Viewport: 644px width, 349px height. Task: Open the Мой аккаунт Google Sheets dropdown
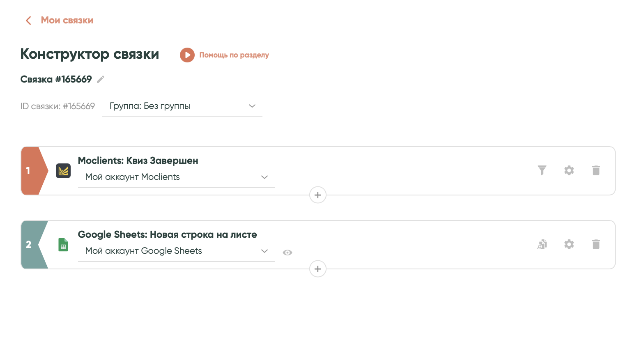[176, 251]
